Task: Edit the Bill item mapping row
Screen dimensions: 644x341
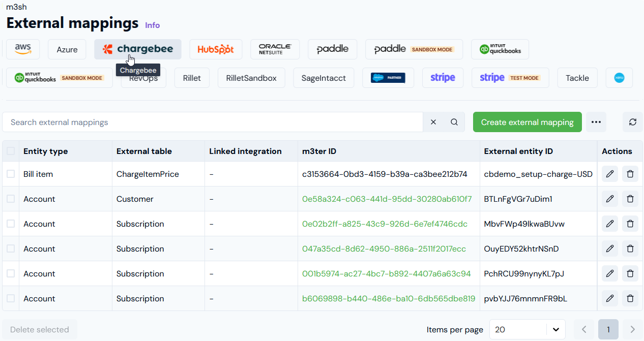Action: point(610,174)
